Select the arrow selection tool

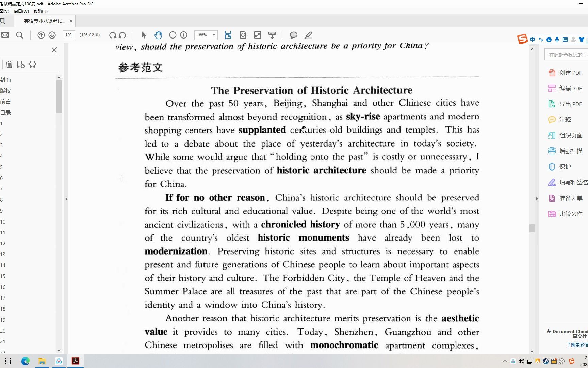tap(144, 35)
